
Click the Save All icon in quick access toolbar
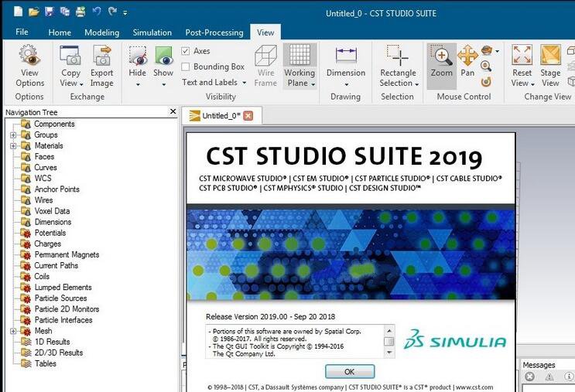coord(65,12)
